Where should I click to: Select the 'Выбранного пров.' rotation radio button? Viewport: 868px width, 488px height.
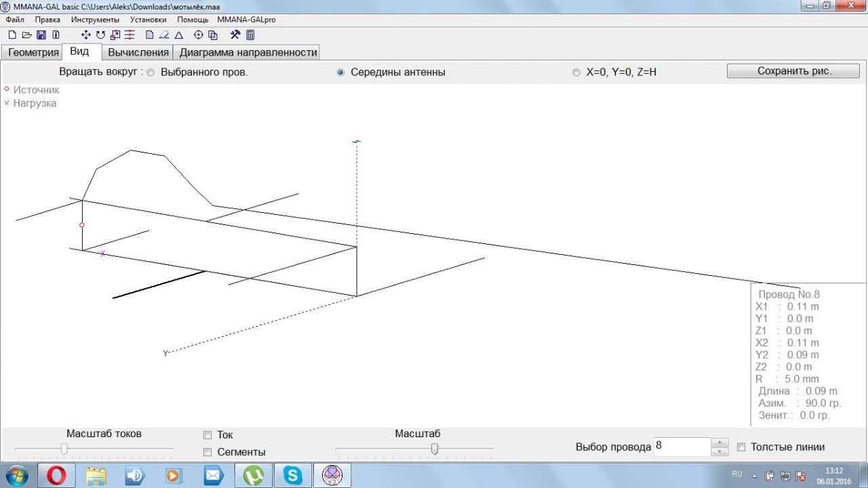(x=151, y=73)
